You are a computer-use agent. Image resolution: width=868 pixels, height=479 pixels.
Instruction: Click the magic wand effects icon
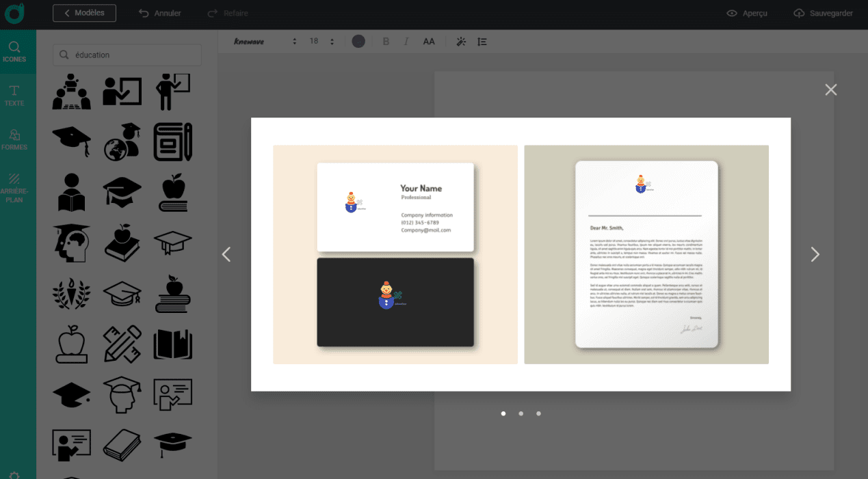pyautogui.click(x=461, y=42)
